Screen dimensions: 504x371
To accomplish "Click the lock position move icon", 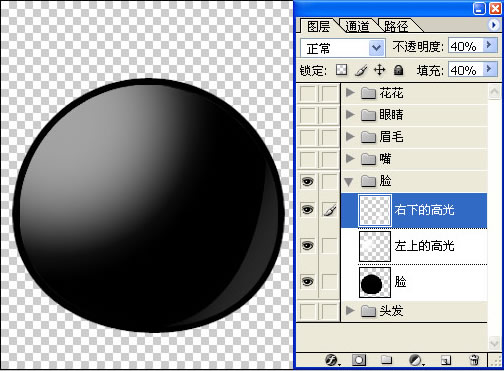I will [379, 70].
